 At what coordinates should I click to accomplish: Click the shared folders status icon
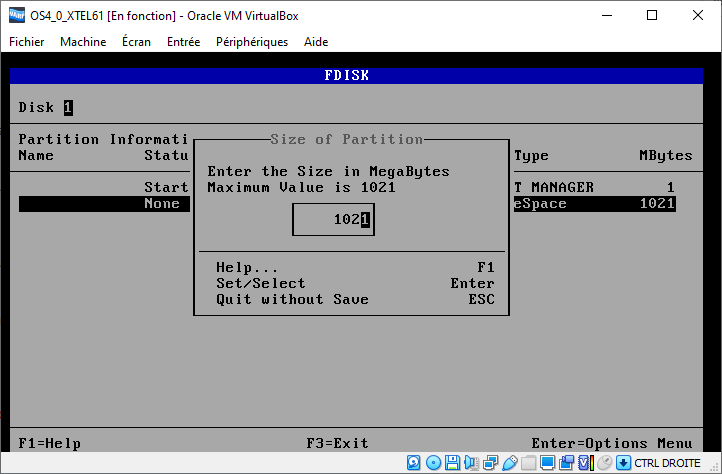pos(528,463)
